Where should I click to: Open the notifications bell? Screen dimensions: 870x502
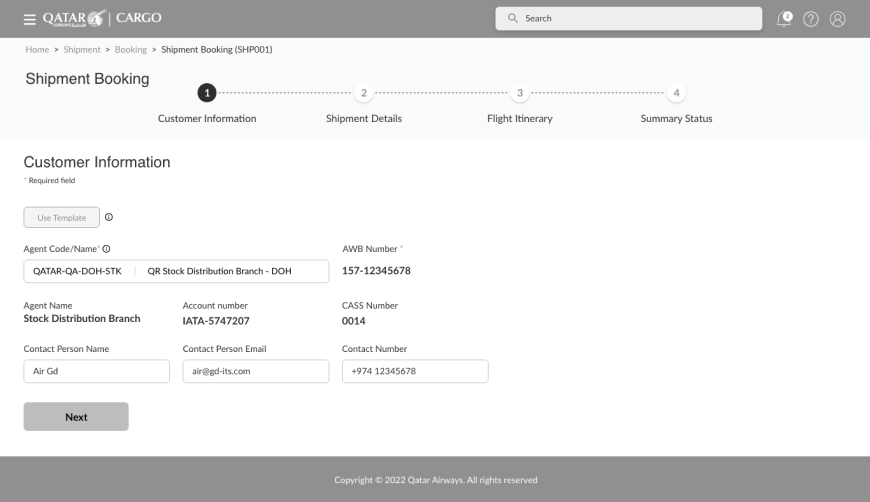[784, 18]
